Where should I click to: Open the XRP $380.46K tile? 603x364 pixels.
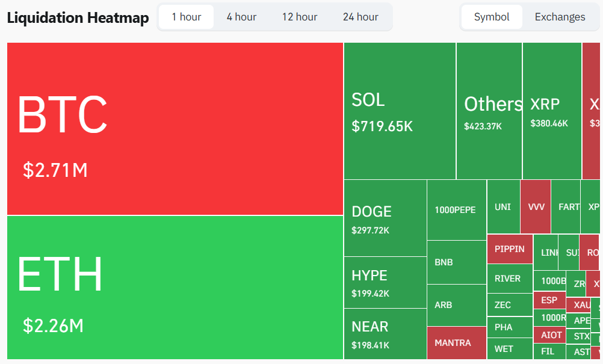tap(552, 111)
